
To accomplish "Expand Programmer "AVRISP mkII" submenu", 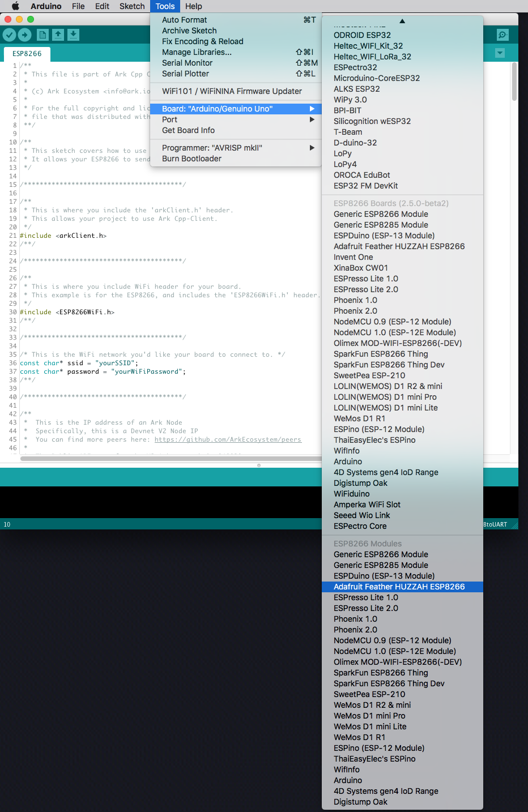I will (x=236, y=148).
